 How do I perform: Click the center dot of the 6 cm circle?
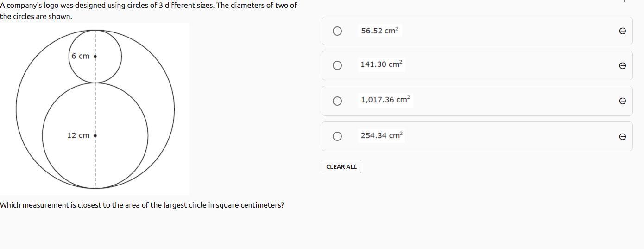coord(95,56)
